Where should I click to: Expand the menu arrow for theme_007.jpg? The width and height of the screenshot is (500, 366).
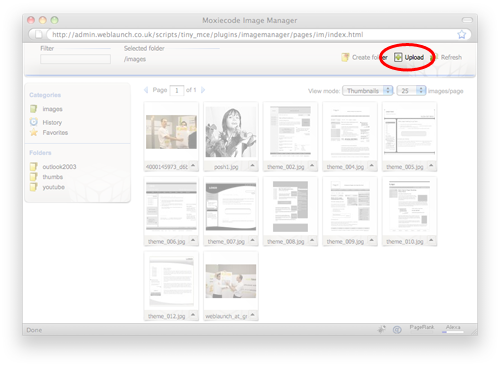[252, 240]
